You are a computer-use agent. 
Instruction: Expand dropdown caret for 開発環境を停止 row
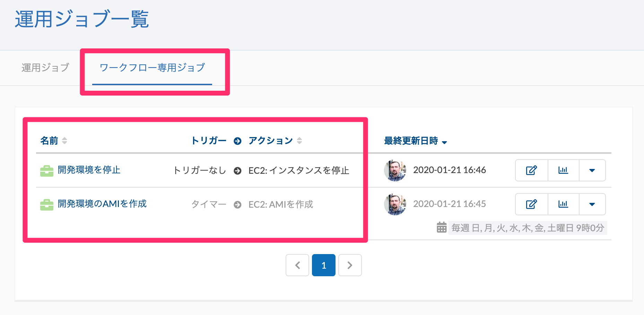click(x=592, y=170)
